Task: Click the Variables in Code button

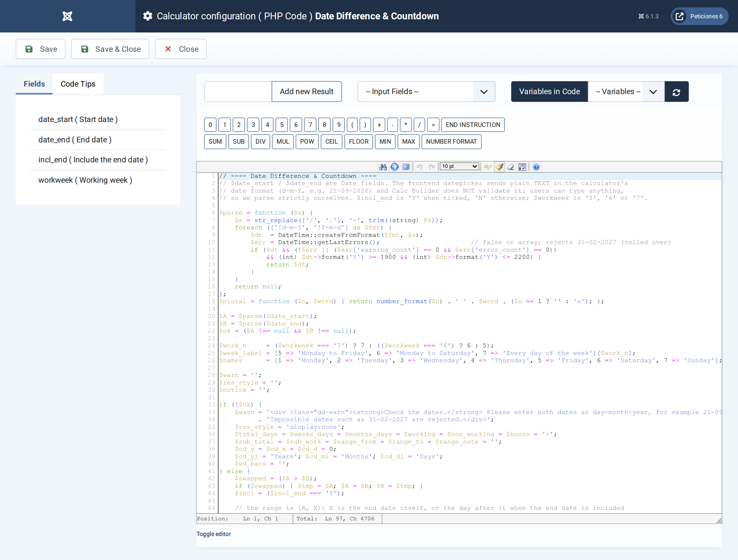Action: click(549, 92)
